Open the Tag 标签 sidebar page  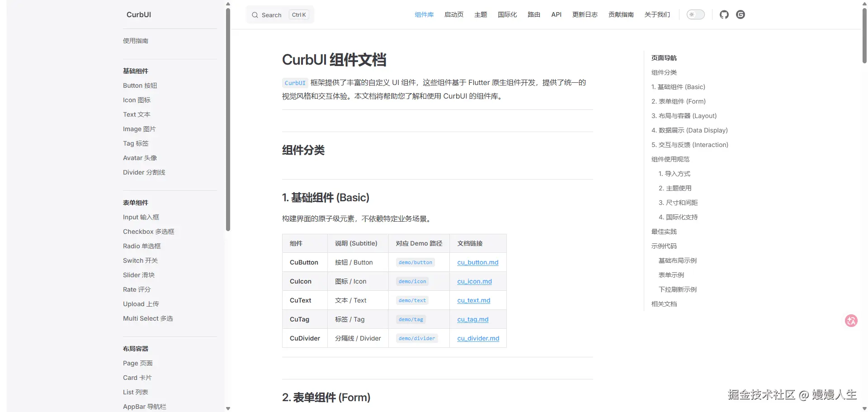[x=136, y=143]
